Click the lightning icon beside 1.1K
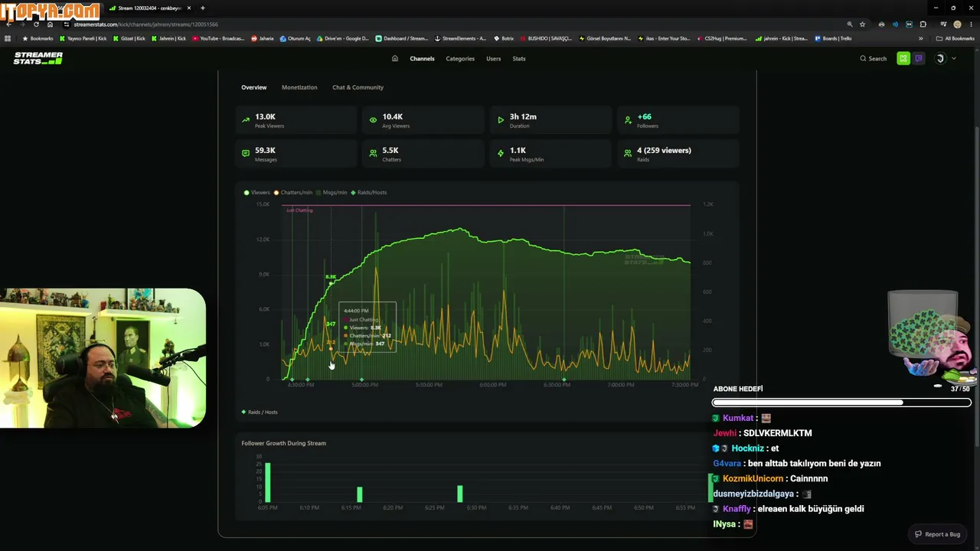This screenshot has height=551, width=980. tap(501, 154)
